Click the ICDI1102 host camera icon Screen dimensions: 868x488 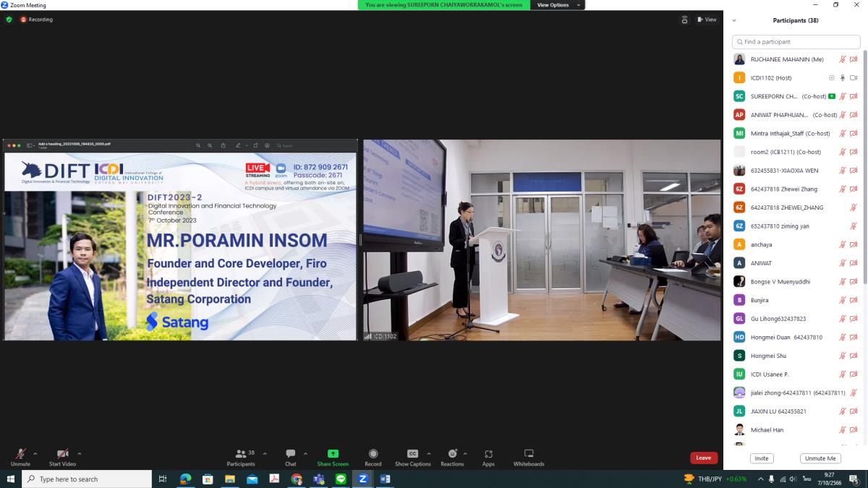(854, 77)
